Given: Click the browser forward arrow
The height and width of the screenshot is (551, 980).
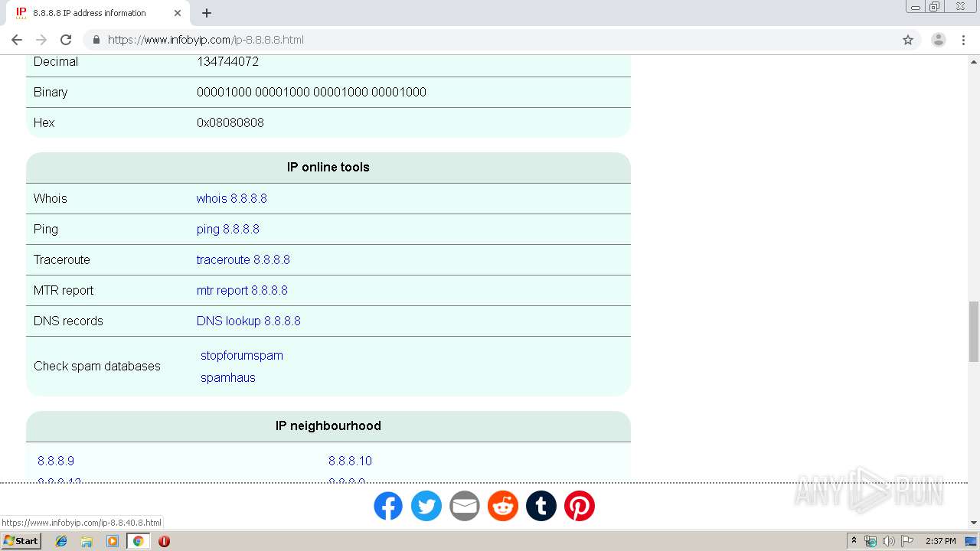Looking at the screenshot, I should [41, 40].
